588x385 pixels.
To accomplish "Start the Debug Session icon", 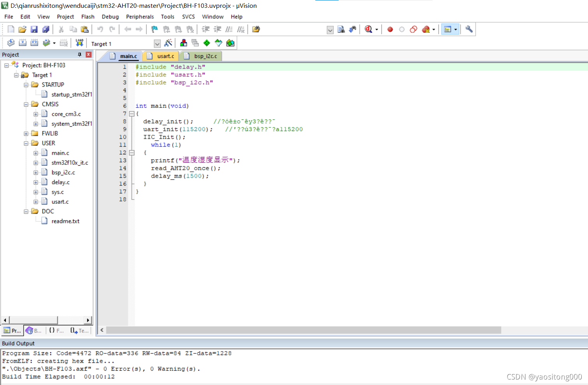I will coord(368,29).
